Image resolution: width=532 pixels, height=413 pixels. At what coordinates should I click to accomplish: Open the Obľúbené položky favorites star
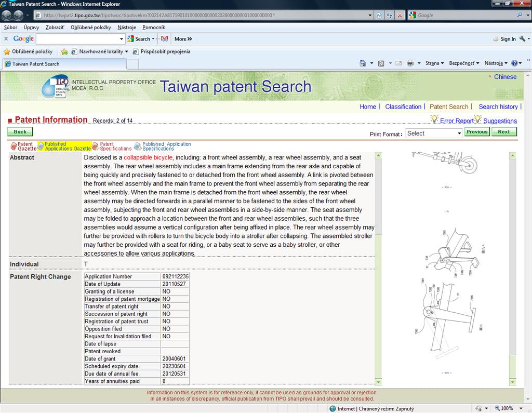pos(7,51)
